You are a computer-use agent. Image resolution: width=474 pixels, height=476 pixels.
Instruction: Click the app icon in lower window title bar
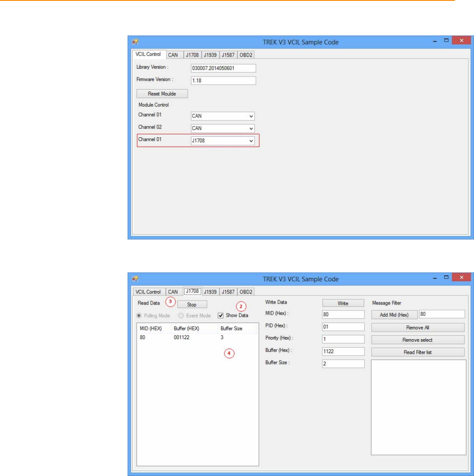coord(135,279)
